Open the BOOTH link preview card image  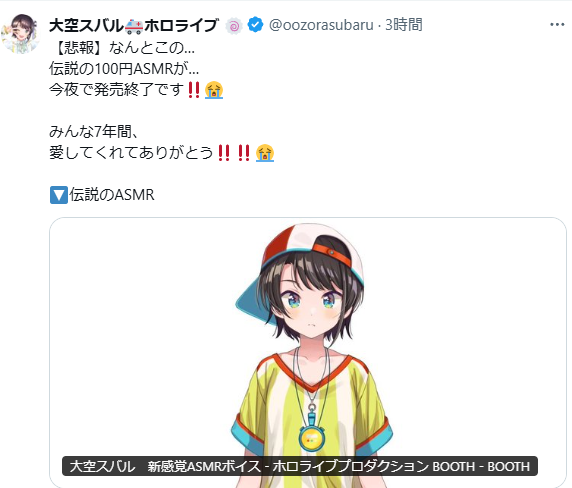click(x=308, y=352)
